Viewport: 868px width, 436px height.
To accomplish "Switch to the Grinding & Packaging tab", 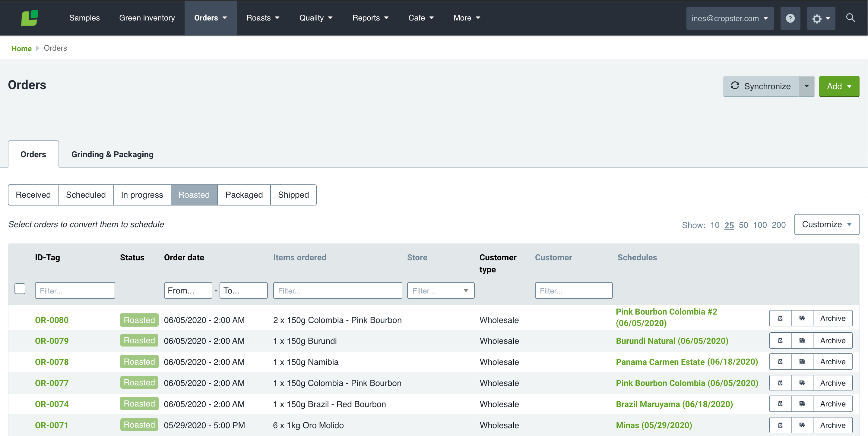I will pyautogui.click(x=112, y=154).
